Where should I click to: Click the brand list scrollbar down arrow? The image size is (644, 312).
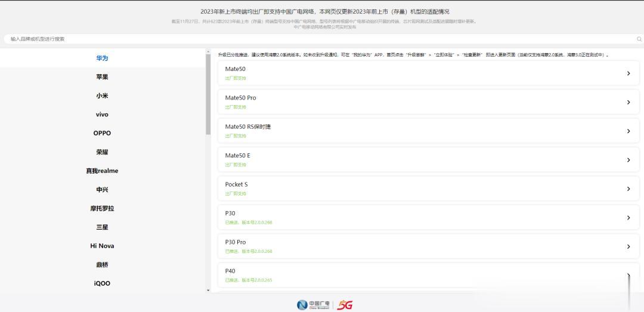[x=208, y=290]
